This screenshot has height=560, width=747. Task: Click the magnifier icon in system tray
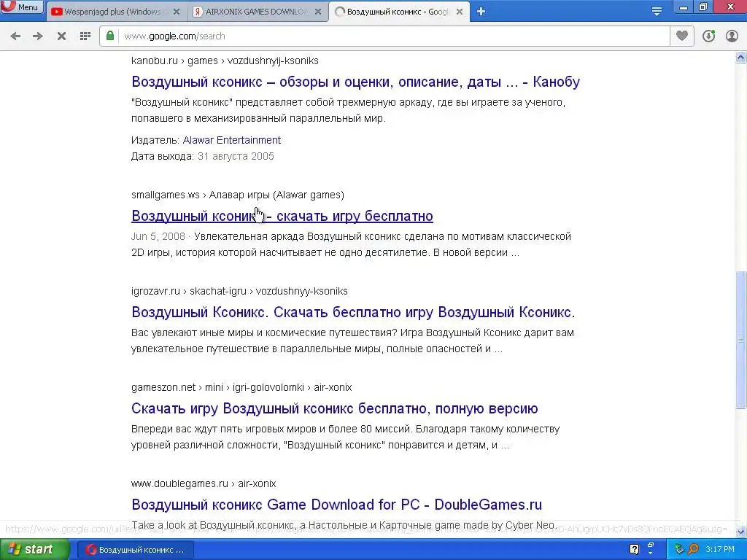point(693,550)
